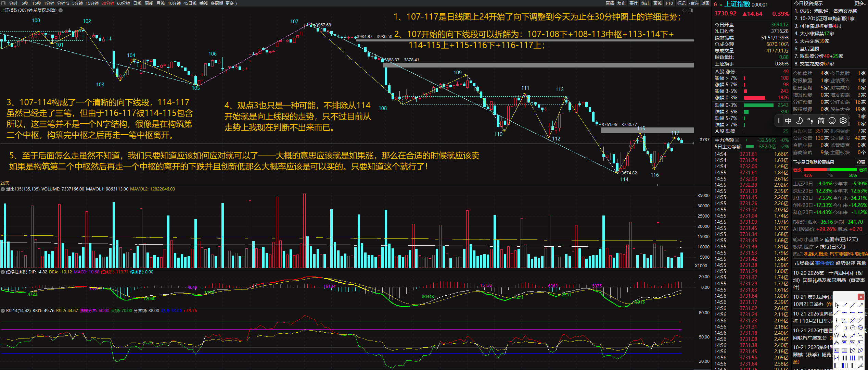Expand volume indicator panel options
868x370 pixels.
click(x=3, y=189)
